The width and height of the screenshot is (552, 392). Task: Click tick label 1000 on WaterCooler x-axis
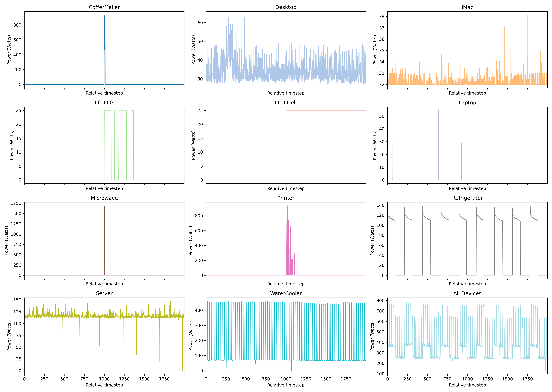click(286, 379)
